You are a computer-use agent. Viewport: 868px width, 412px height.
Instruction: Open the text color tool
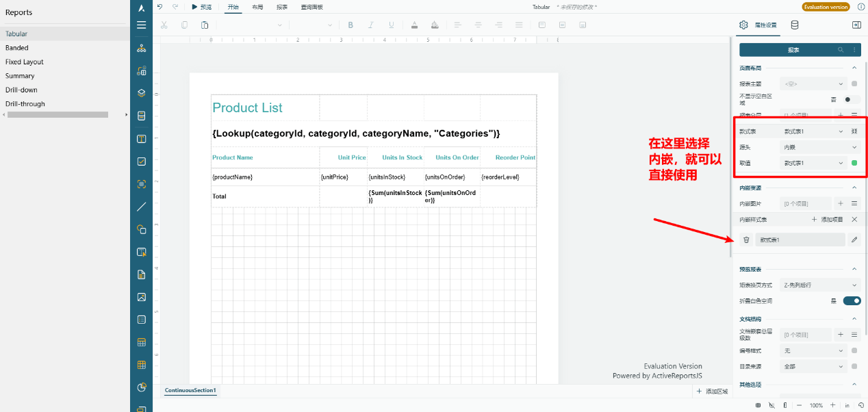pos(414,25)
